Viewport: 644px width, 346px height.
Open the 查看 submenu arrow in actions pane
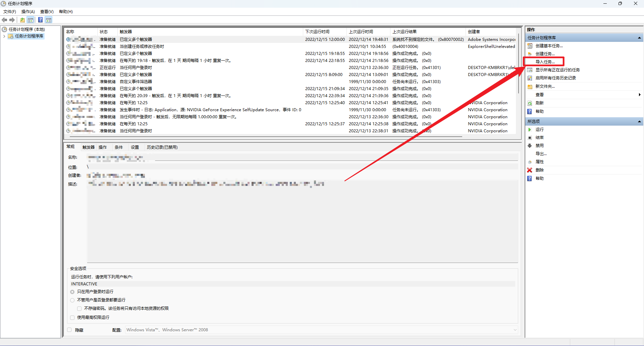point(640,95)
